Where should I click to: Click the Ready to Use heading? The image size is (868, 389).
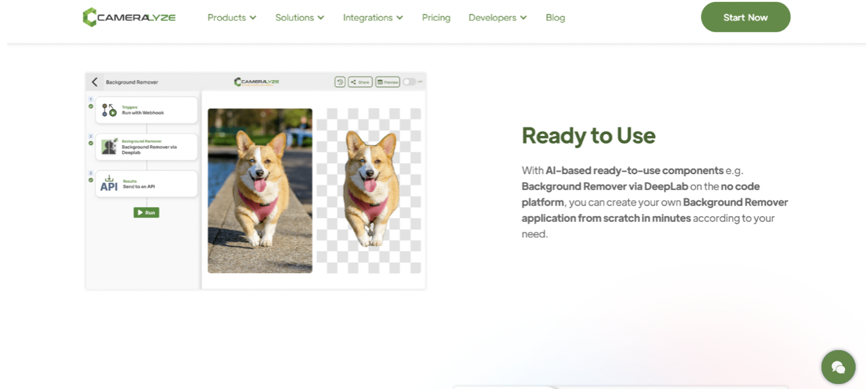point(588,135)
